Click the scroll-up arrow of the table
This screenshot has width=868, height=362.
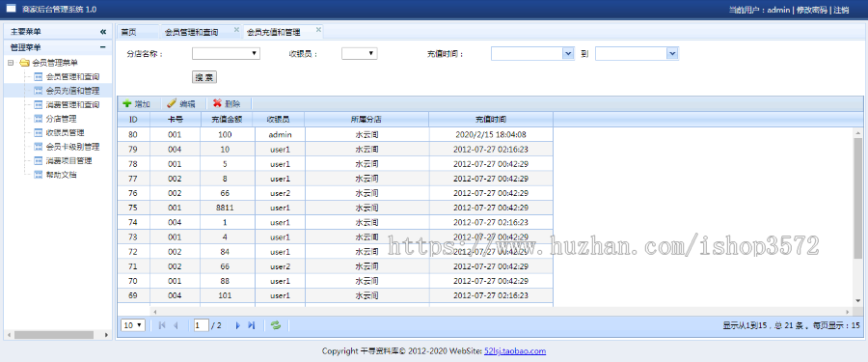(x=858, y=132)
